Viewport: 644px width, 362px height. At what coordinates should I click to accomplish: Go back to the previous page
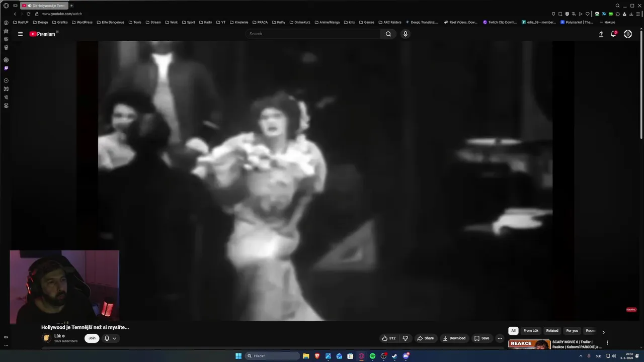[15, 14]
